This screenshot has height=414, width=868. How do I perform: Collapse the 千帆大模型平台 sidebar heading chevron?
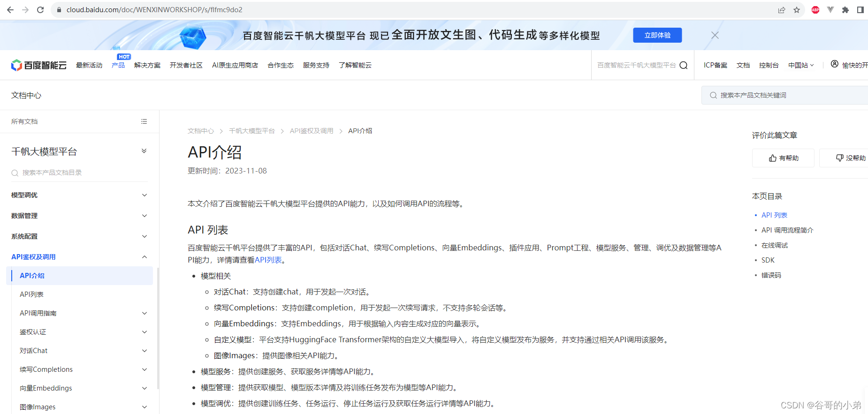coord(144,151)
